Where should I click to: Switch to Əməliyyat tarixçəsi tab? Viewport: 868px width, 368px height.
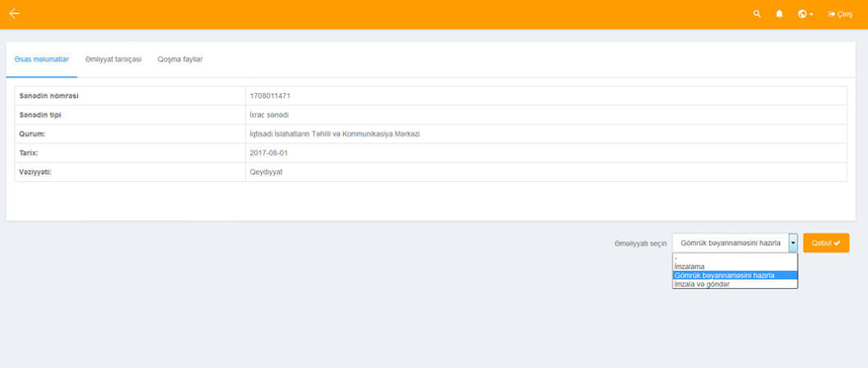pos(114,59)
